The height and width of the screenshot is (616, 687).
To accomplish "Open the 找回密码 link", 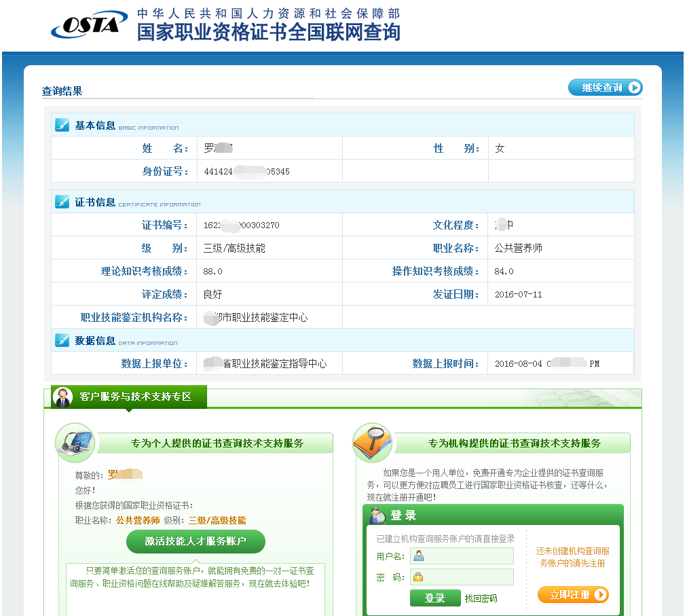I will point(481,598).
